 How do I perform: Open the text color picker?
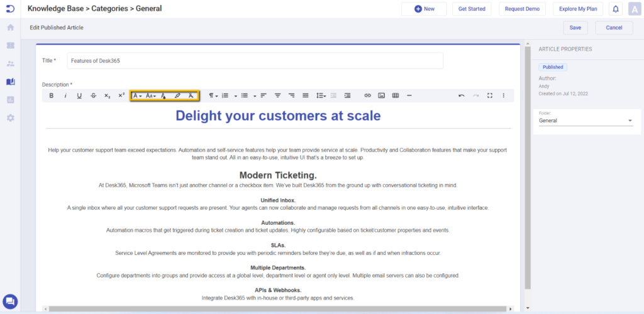163,95
